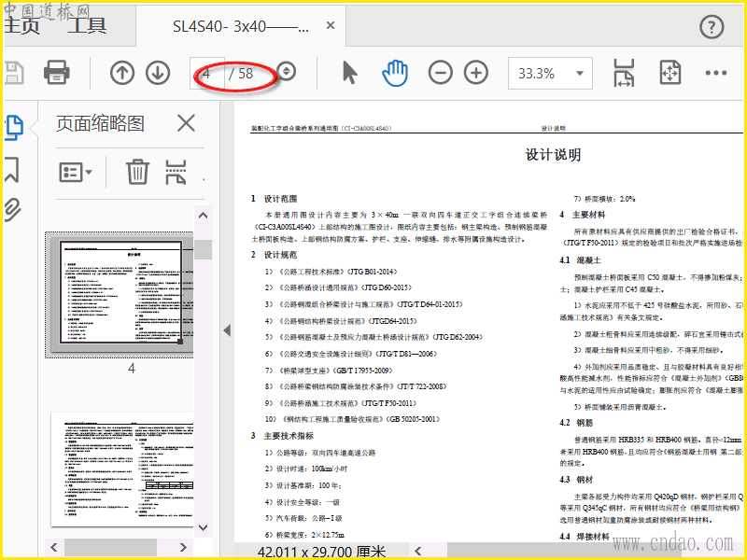The height and width of the screenshot is (560, 747).
Task: Open the Attachments paperclip icon
Action: (13, 211)
